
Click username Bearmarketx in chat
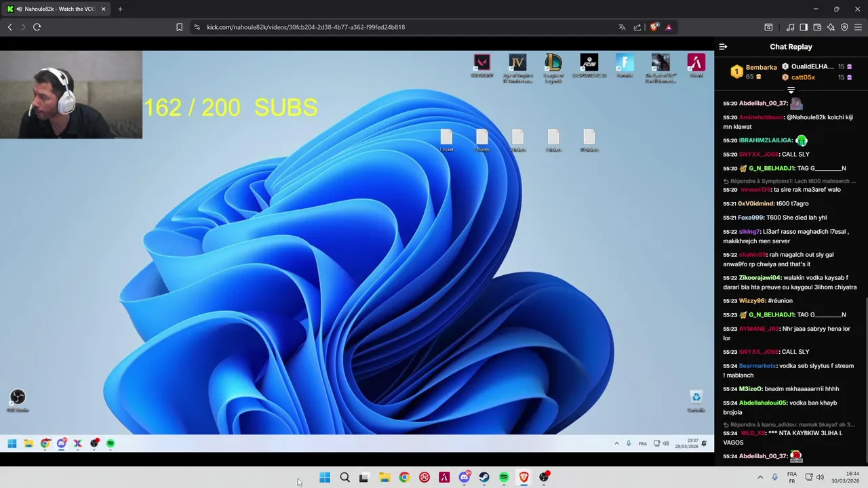tap(757, 366)
